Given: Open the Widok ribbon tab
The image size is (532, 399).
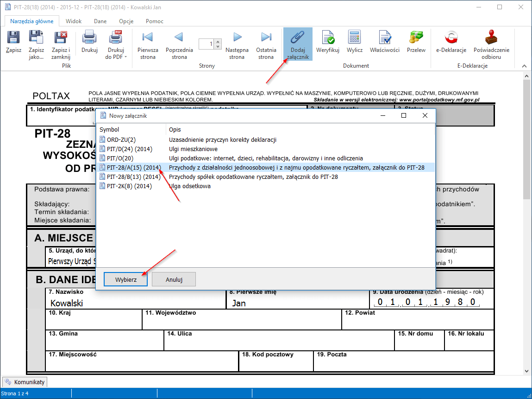Looking at the screenshot, I should 74,21.
